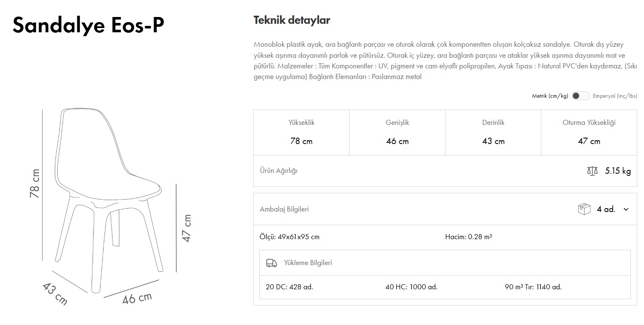
Task: Click the Derinlik 43 cm cell
Action: [493, 133]
